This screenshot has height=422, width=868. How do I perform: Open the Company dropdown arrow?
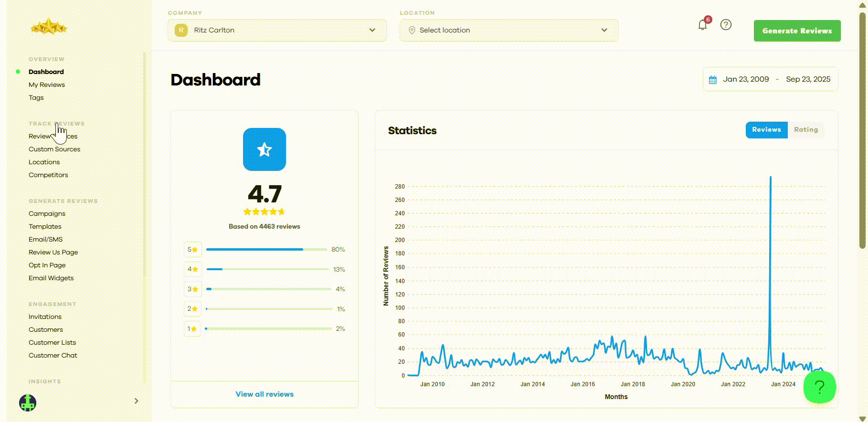(x=372, y=30)
